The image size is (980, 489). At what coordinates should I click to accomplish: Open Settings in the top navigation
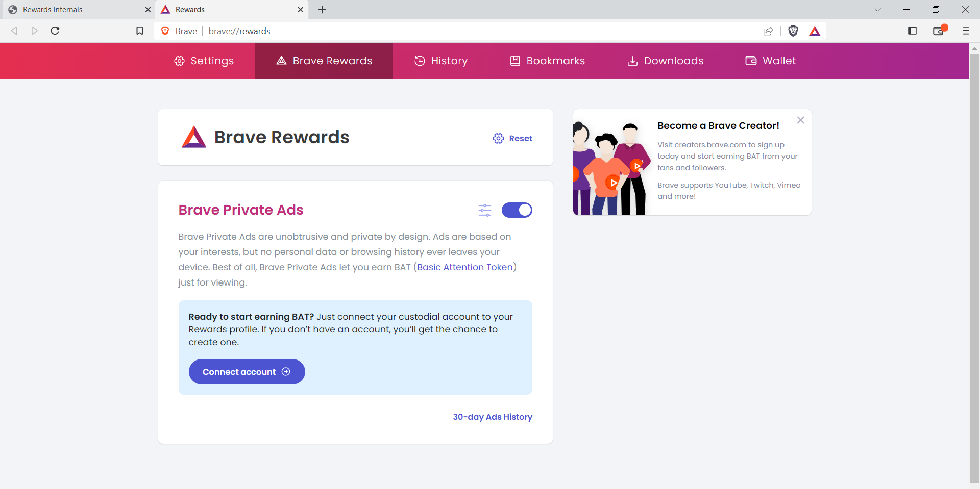pyautogui.click(x=204, y=61)
